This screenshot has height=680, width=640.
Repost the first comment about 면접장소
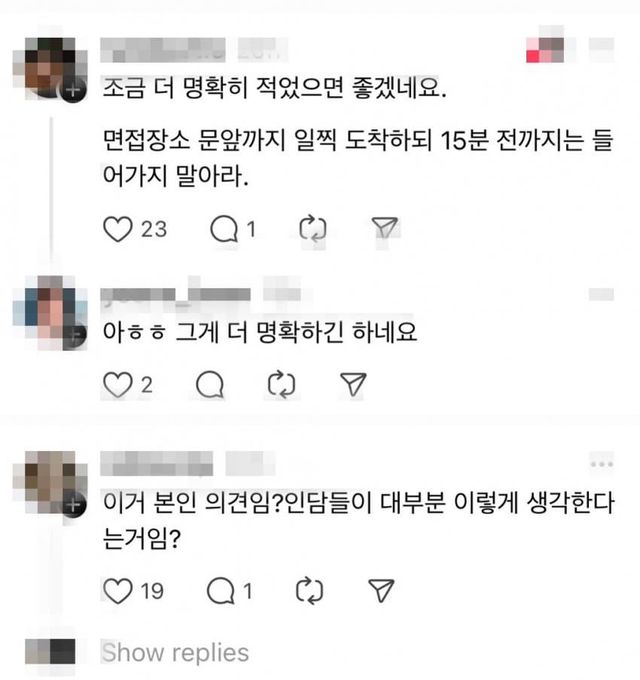313,229
